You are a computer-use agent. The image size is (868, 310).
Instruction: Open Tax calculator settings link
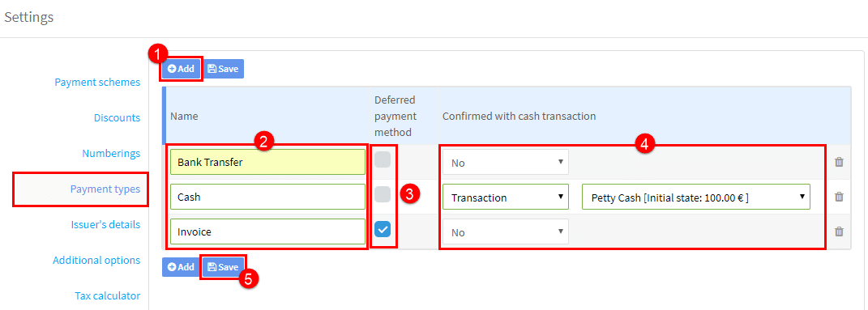[x=108, y=295]
